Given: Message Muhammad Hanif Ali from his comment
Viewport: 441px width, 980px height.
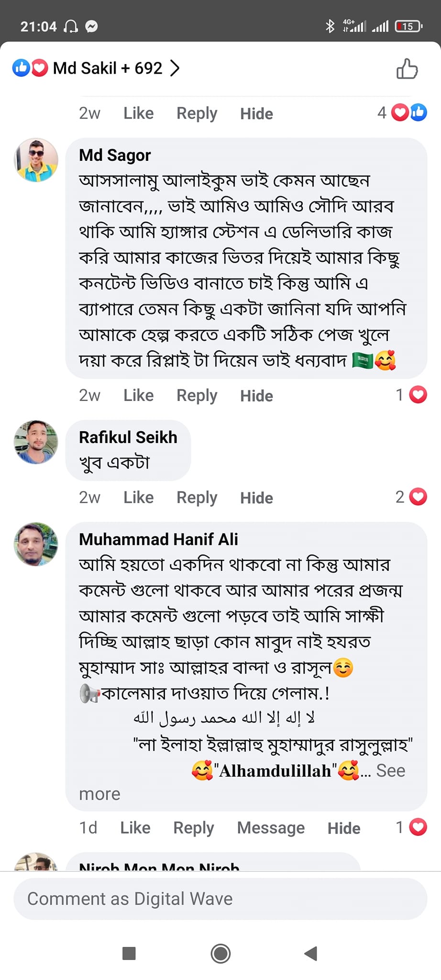Looking at the screenshot, I should point(271,827).
